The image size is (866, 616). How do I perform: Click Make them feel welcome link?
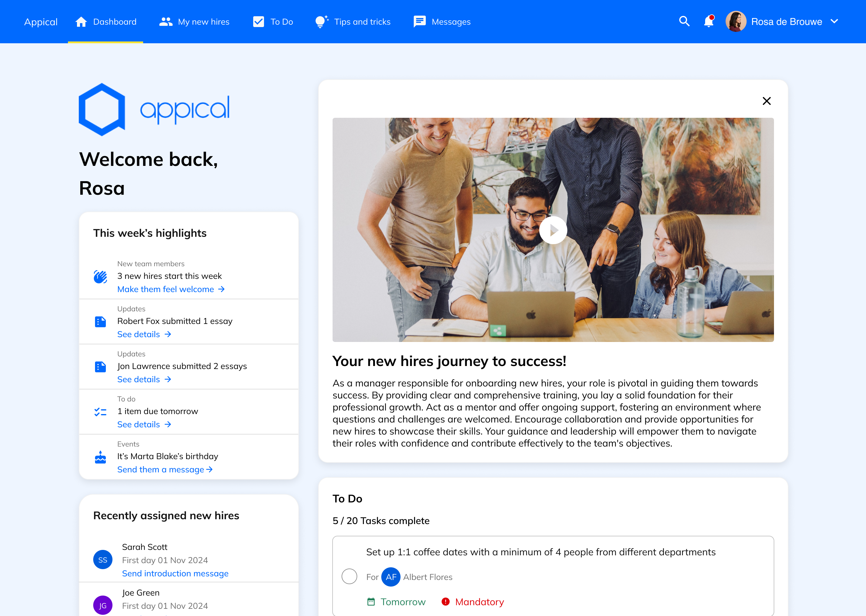click(171, 289)
